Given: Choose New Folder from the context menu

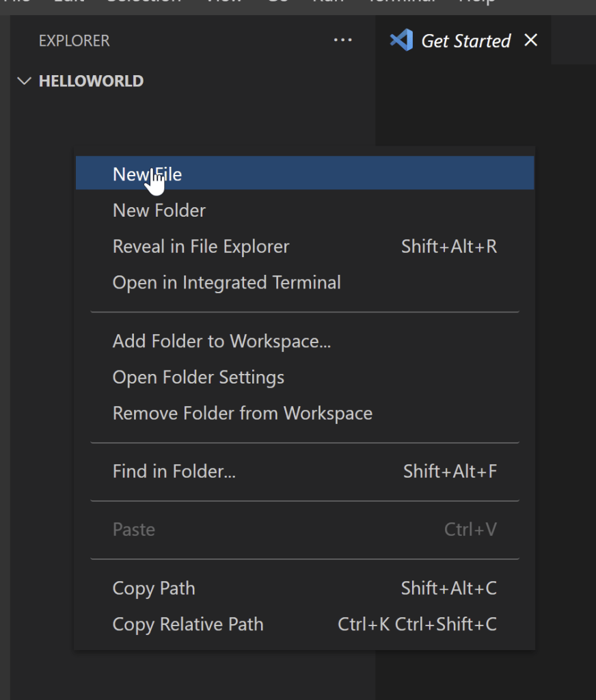Looking at the screenshot, I should click(x=159, y=211).
